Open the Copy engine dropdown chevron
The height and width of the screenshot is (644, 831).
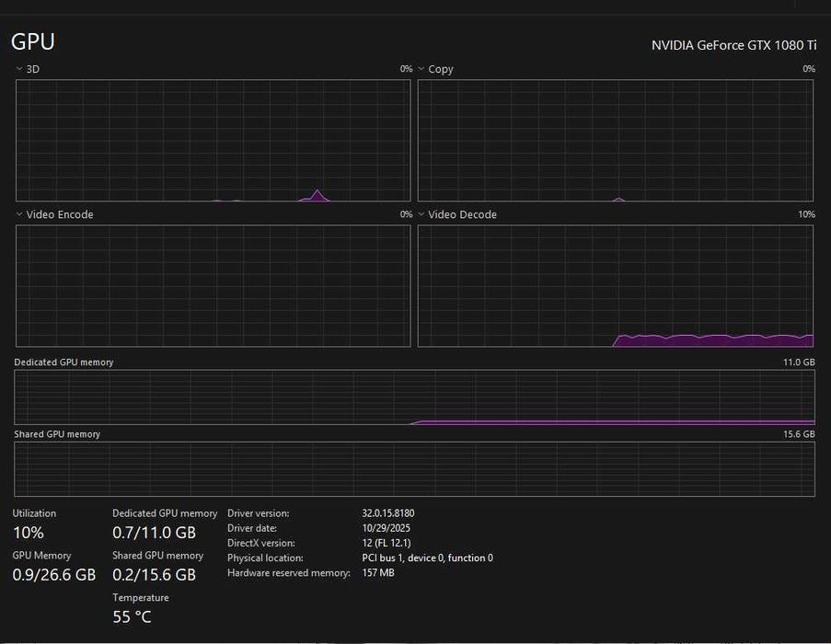pos(421,69)
